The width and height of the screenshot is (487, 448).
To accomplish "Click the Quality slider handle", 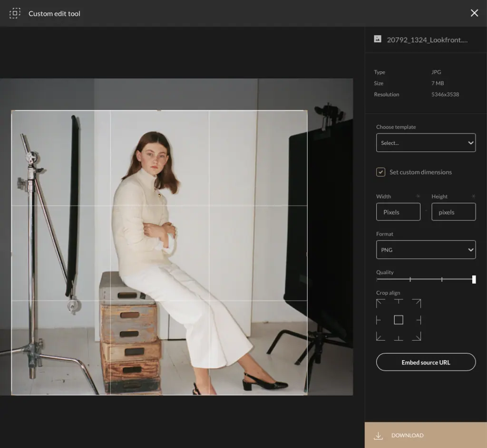I will point(474,279).
